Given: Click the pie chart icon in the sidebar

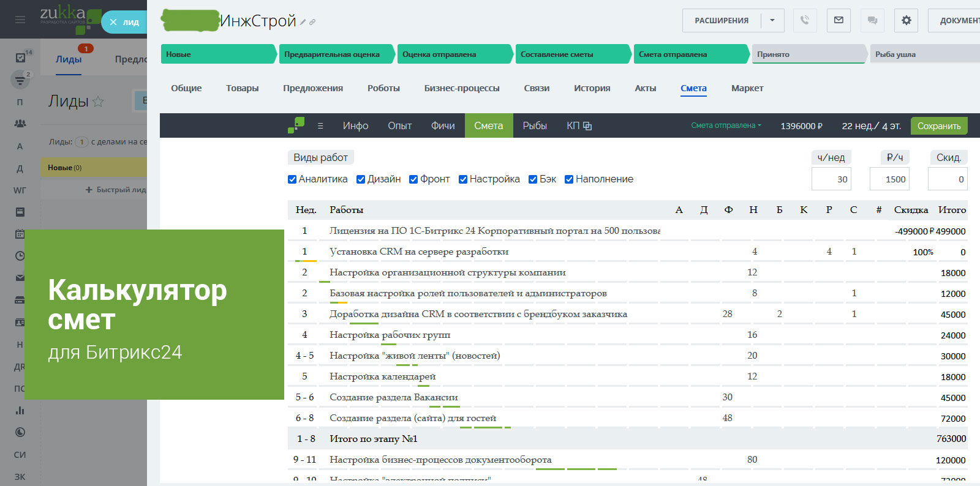Looking at the screenshot, I should (20, 432).
